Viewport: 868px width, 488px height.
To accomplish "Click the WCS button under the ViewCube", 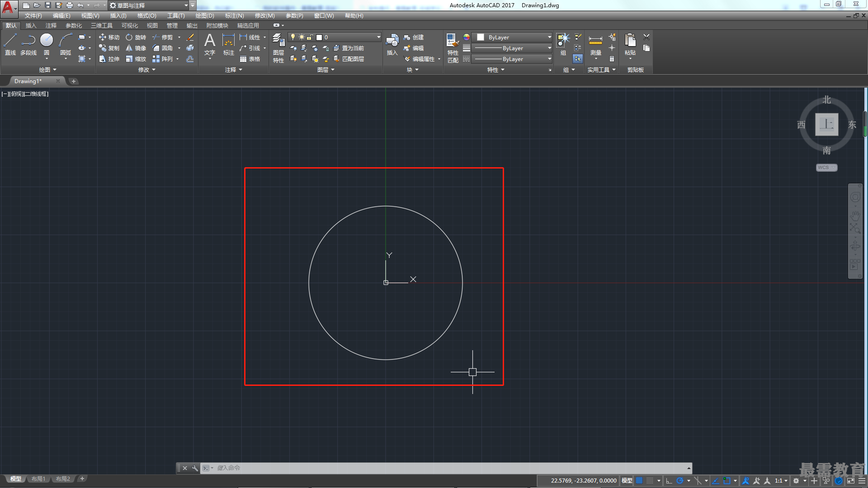I will 827,168.
